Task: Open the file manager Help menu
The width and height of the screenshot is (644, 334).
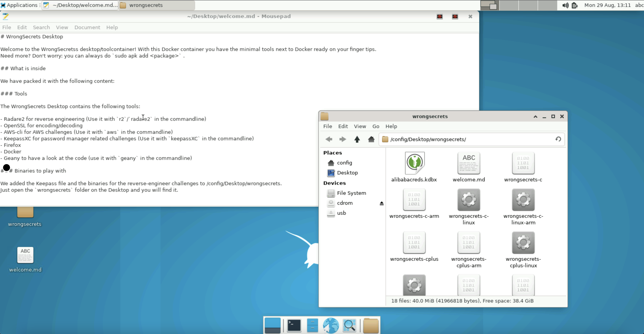Action: (391, 126)
